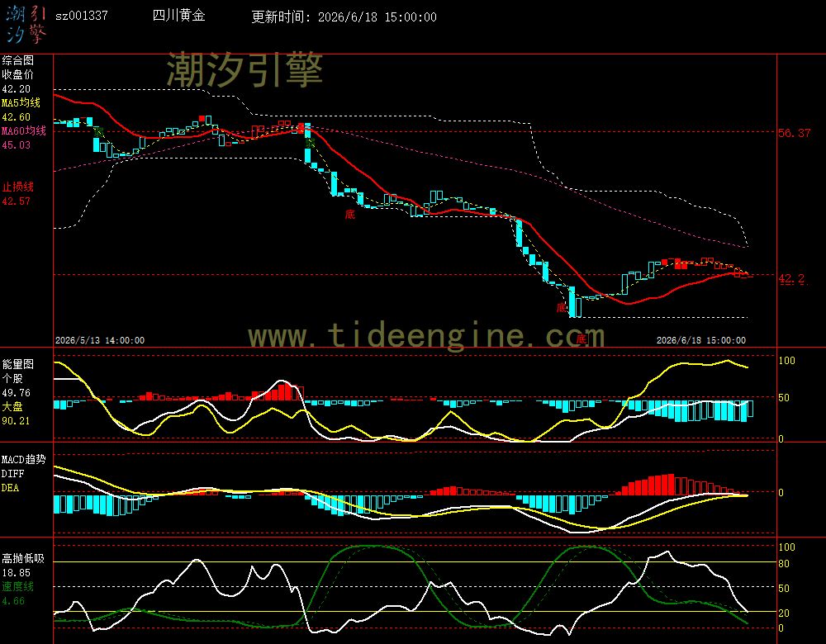Click the 20 level in 高抛低吸 axis

[784, 613]
